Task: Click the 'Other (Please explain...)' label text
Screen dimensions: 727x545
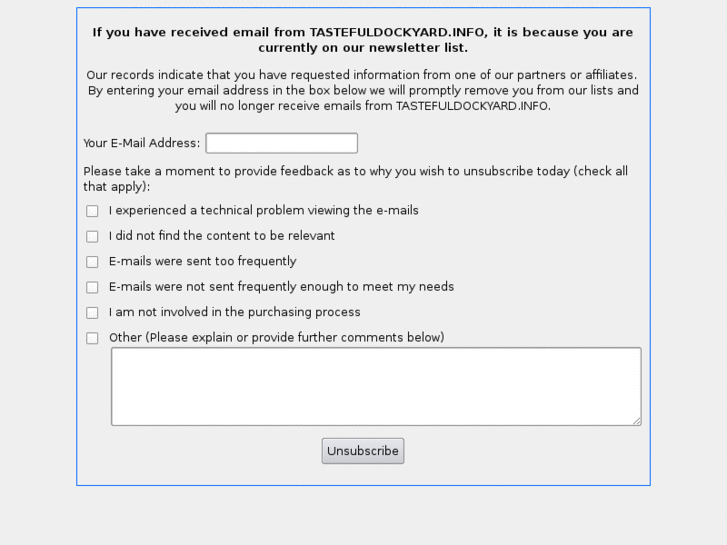Action: point(276,338)
